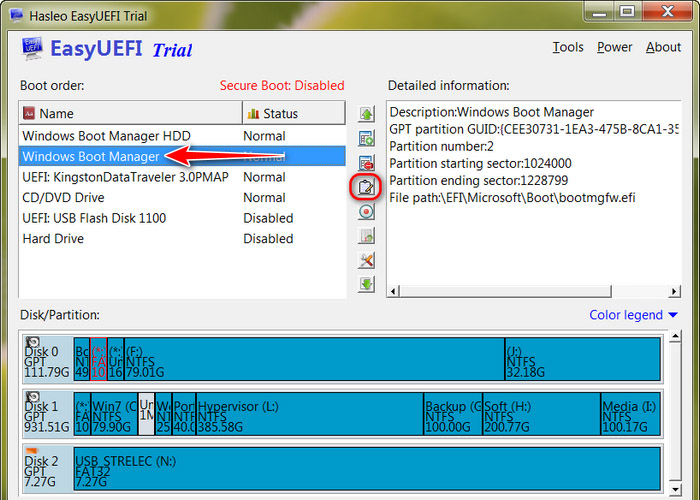This screenshot has width=700, height=500.
Task: Select the Win7 NTFS 79.90G partition
Action: [114, 414]
